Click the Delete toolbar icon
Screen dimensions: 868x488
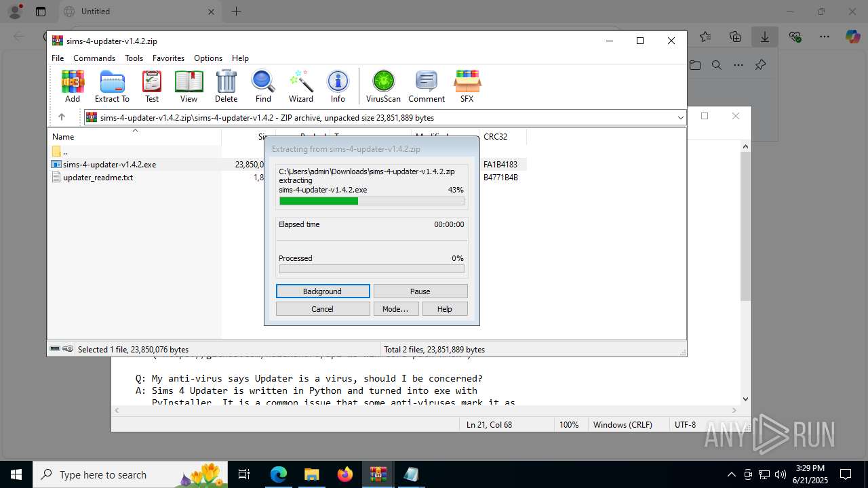pyautogui.click(x=226, y=86)
